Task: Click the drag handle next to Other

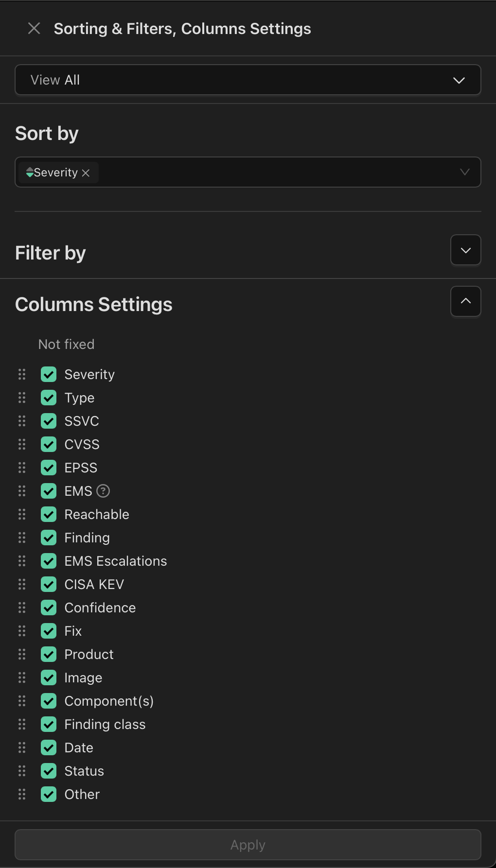Action: (x=22, y=794)
